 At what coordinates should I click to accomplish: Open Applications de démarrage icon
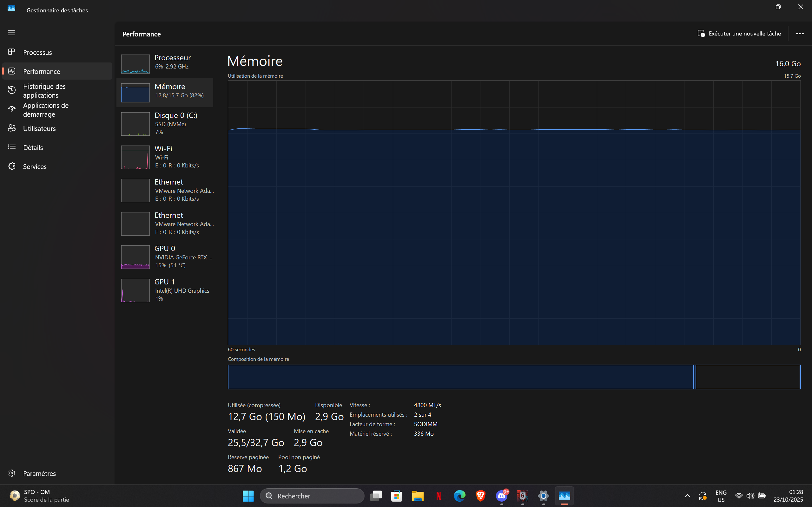pos(12,109)
